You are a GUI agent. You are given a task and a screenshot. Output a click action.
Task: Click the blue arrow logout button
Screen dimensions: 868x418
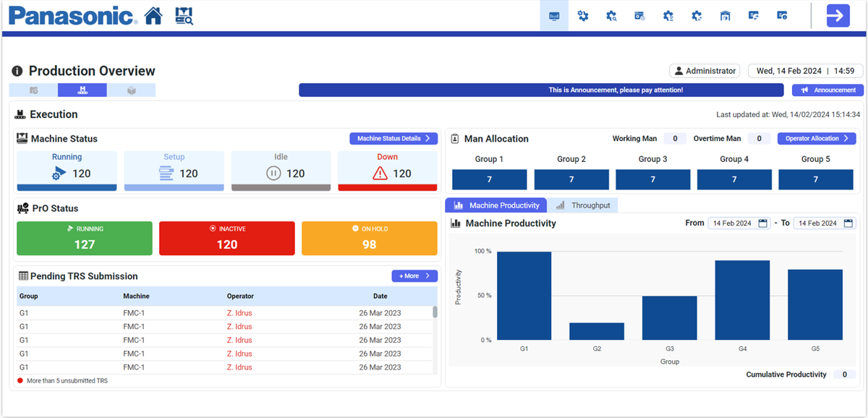coord(838,16)
